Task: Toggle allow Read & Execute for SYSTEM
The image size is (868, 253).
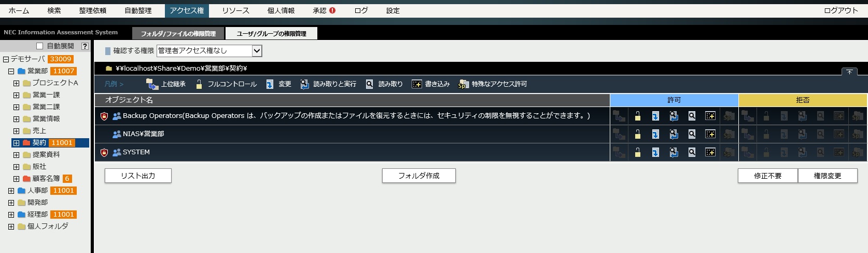Action: pyautogui.click(x=674, y=152)
